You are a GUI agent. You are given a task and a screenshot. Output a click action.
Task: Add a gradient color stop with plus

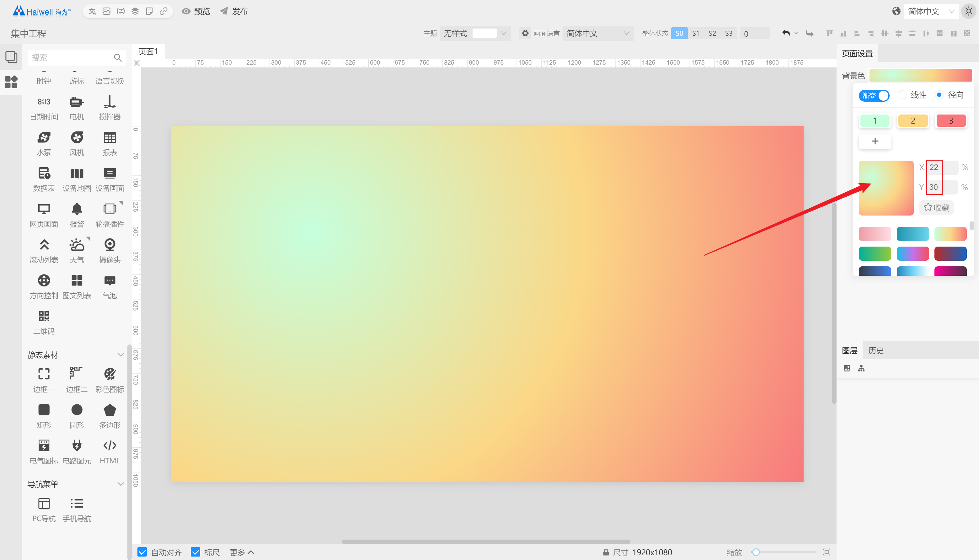tap(875, 141)
